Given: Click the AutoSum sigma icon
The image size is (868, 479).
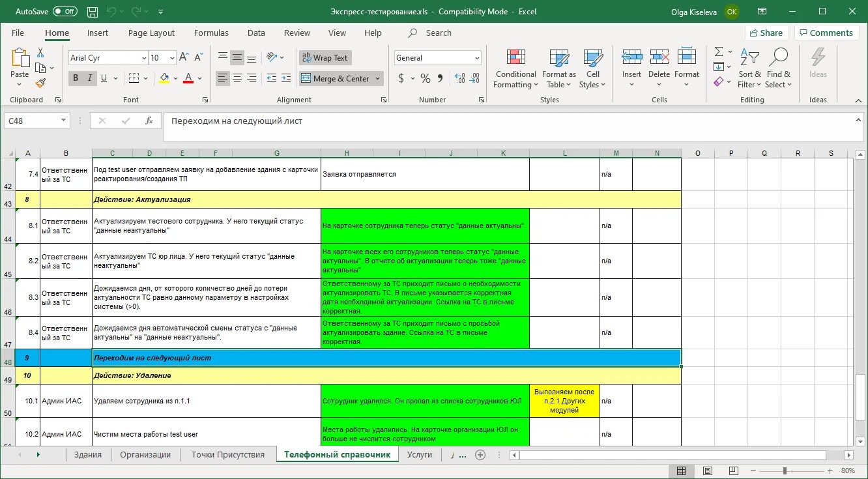Looking at the screenshot, I should pyautogui.click(x=719, y=52).
